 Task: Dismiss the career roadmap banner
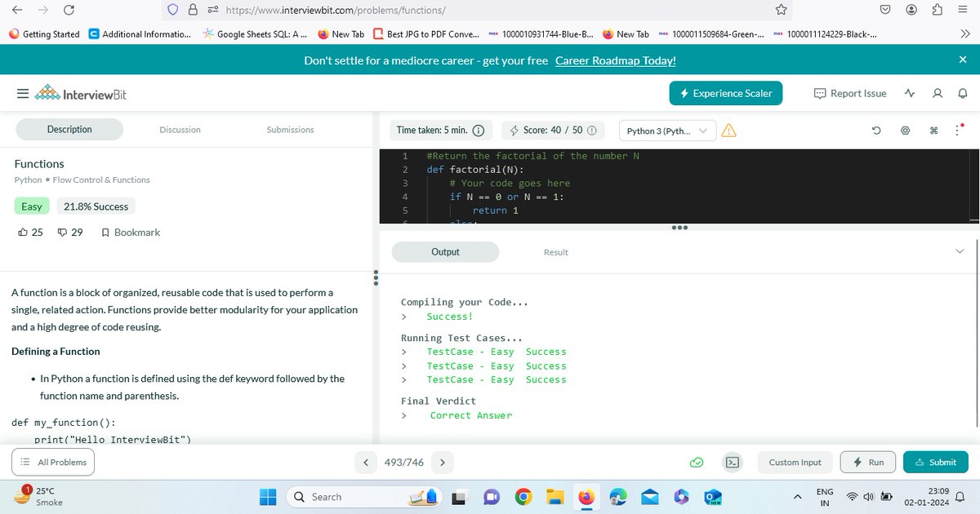tap(962, 60)
